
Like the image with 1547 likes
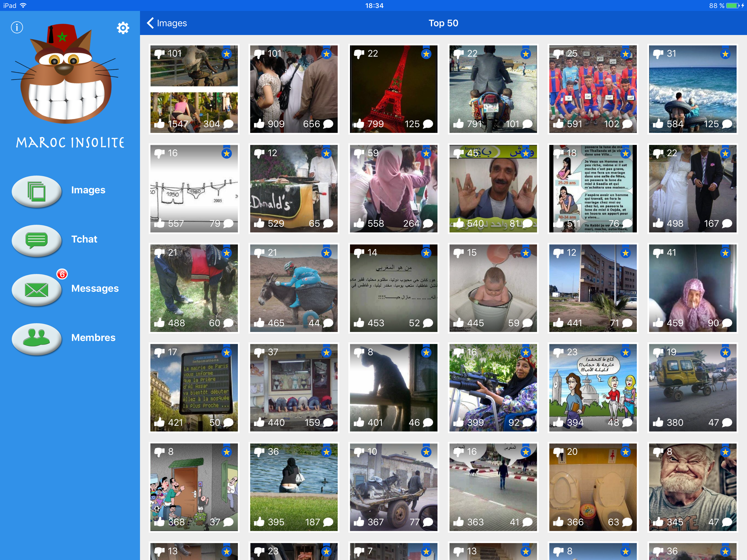pyautogui.click(x=159, y=124)
